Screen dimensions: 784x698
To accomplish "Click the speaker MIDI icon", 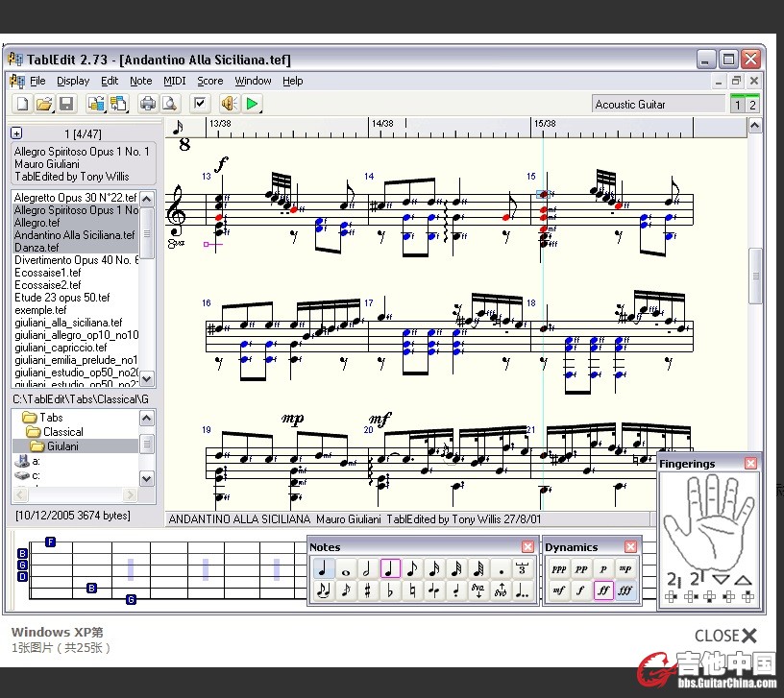I will click(x=229, y=104).
